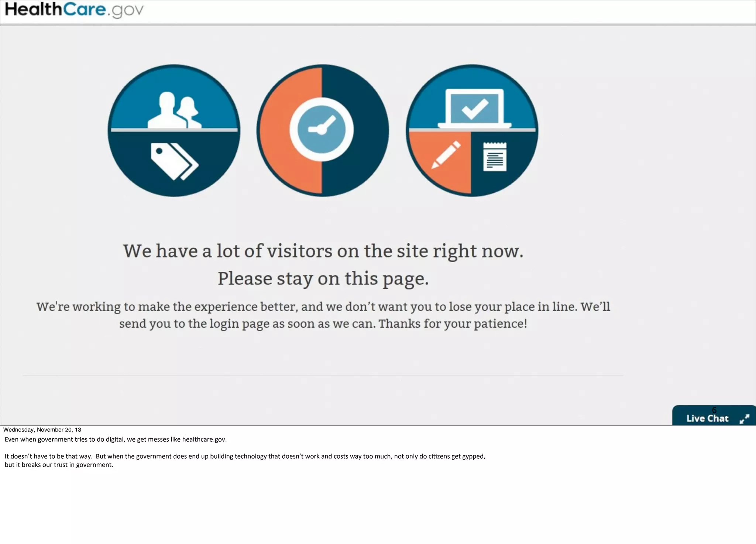Click the two people silhouettes icon

point(175,110)
